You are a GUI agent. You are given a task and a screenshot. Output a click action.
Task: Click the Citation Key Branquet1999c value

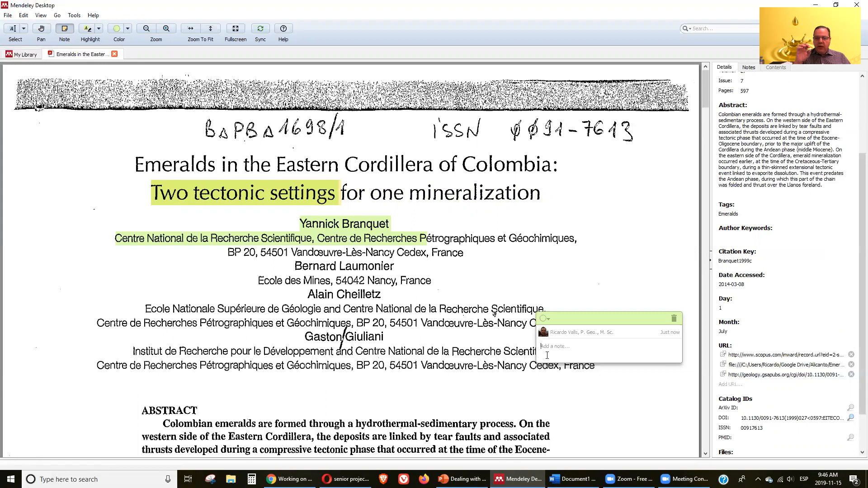coord(735,261)
